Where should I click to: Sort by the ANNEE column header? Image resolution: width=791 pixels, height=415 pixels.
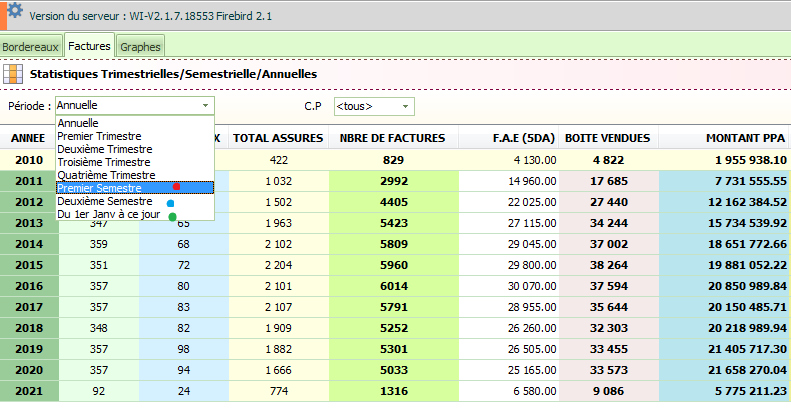[x=28, y=138]
